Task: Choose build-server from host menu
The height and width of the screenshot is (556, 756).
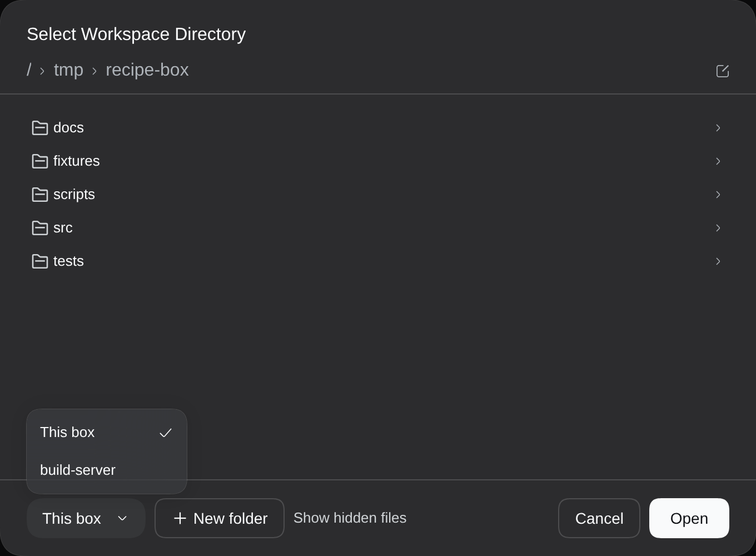Action: [x=107, y=470]
